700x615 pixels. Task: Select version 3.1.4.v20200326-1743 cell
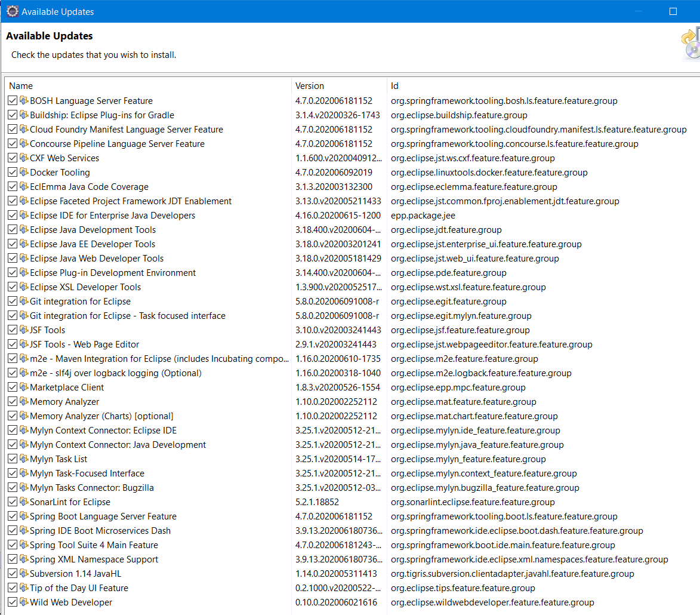(338, 115)
